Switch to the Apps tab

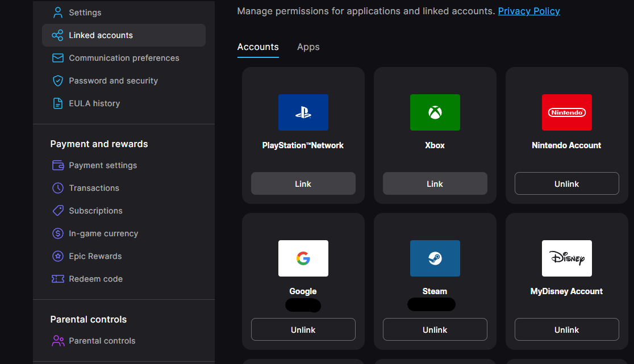(x=308, y=47)
